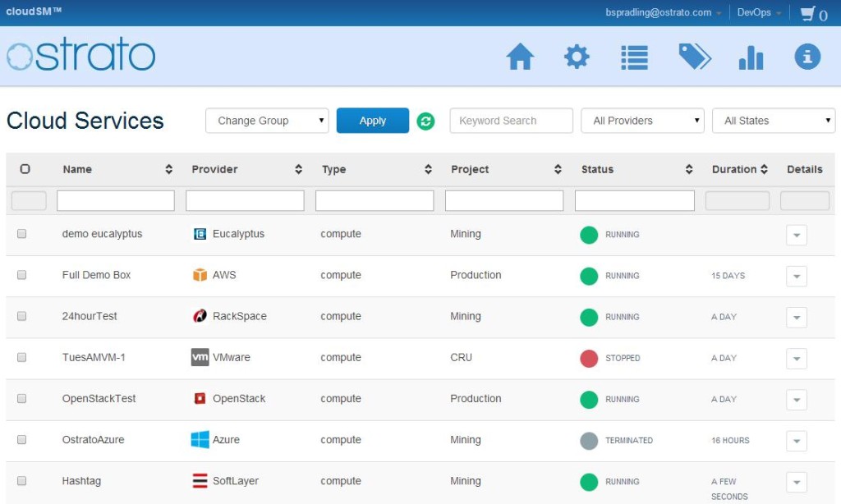Open the info icon in the navigation bar
841x504 pixels.
[x=807, y=57]
